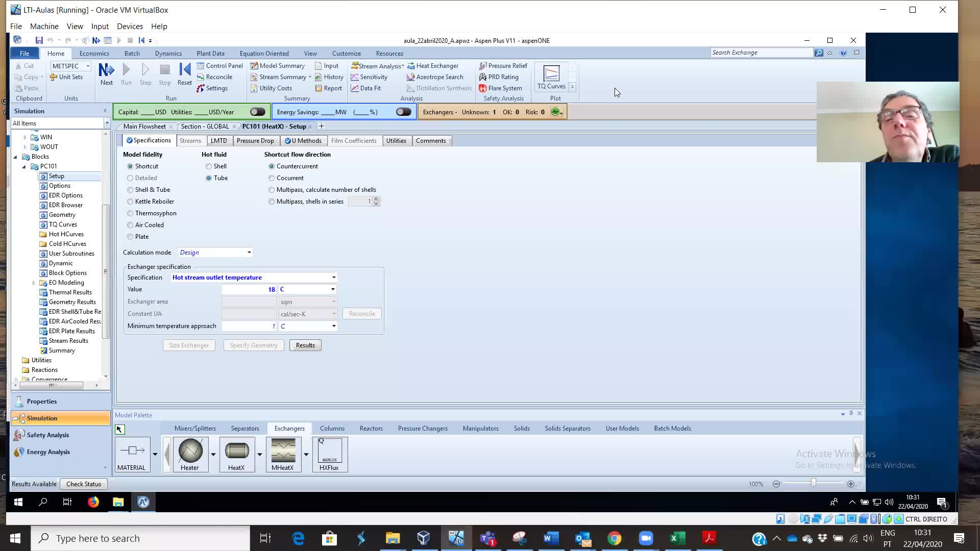
Task: Open Sensitivity analysis tool
Action: (369, 77)
